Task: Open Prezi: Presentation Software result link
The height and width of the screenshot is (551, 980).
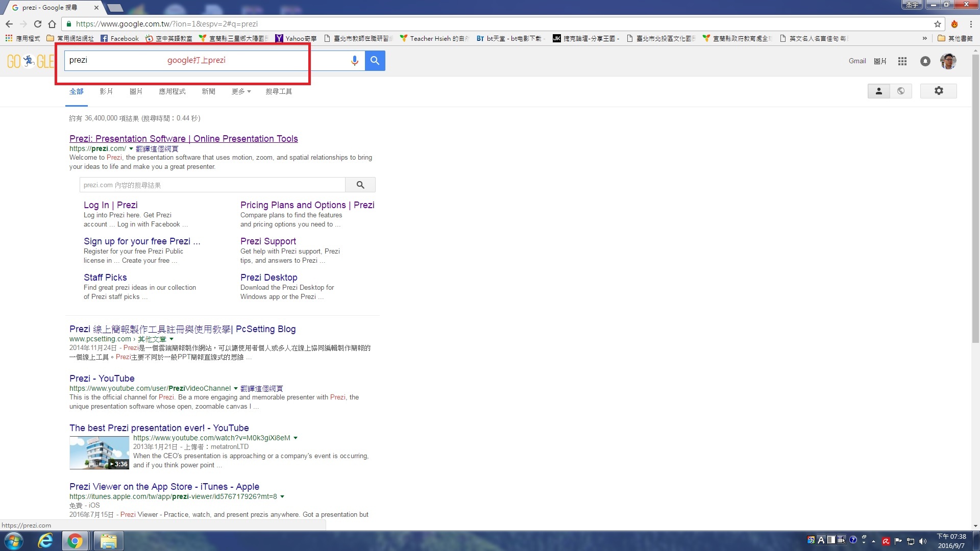Action: click(184, 139)
